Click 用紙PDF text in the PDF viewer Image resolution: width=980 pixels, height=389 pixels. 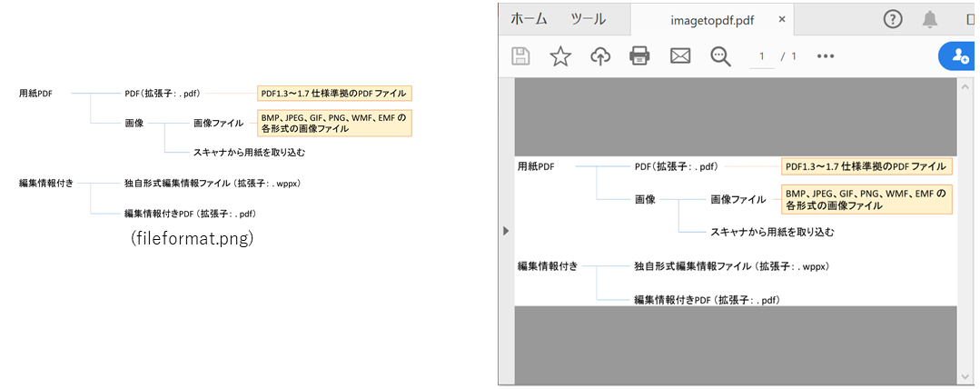536,166
